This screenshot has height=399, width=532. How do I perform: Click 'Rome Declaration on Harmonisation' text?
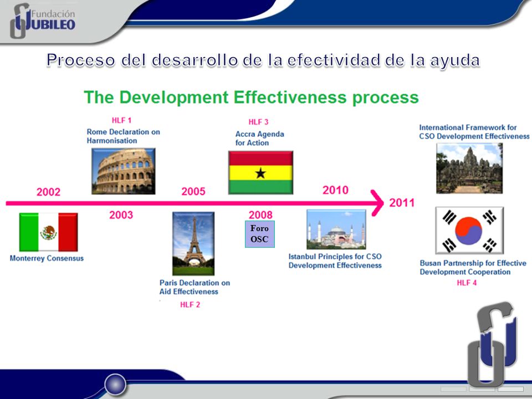[x=123, y=136]
